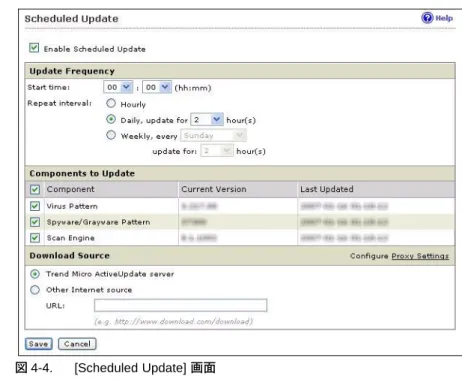
Task: Uncheck the Spyware/Grayware Pattern checkbox
Action: pyautogui.click(x=35, y=222)
